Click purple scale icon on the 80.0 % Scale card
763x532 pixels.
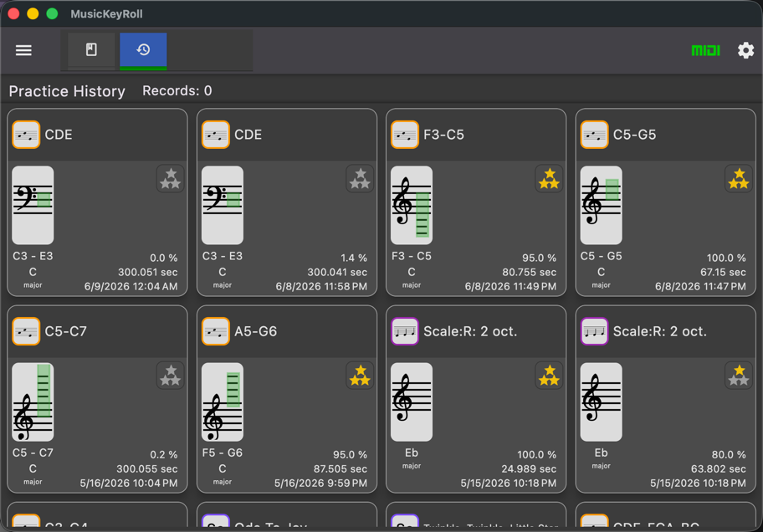[594, 331]
